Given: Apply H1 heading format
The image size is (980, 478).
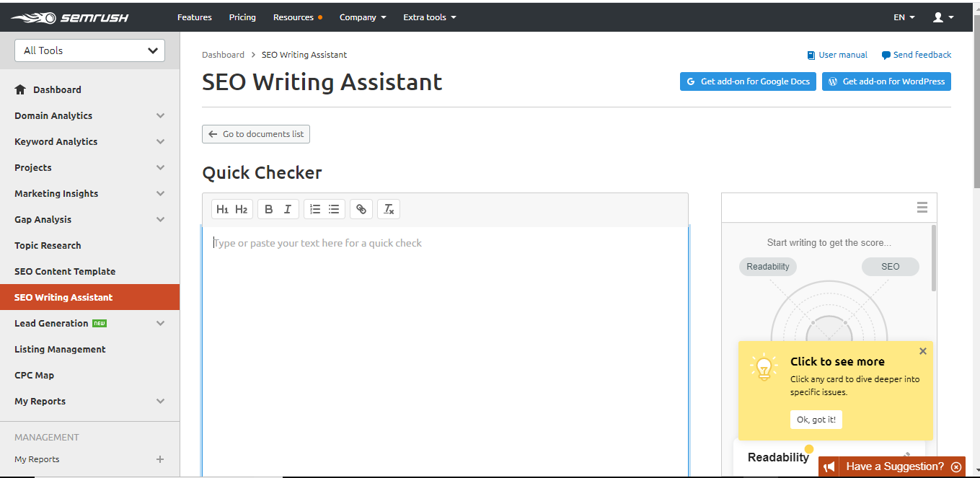Looking at the screenshot, I should 222,209.
